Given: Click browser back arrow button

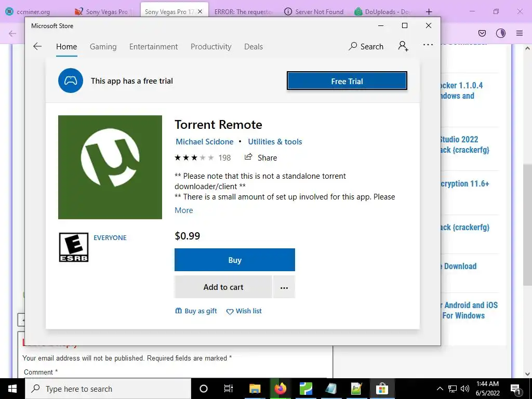Looking at the screenshot, I should (x=12, y=33).
